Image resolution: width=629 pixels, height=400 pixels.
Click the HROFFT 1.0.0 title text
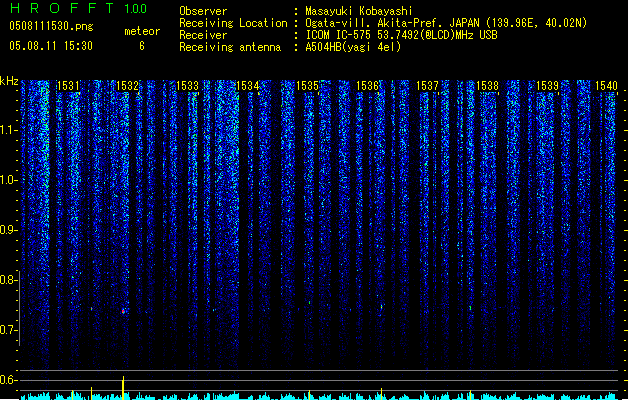[x=79, y=8]
